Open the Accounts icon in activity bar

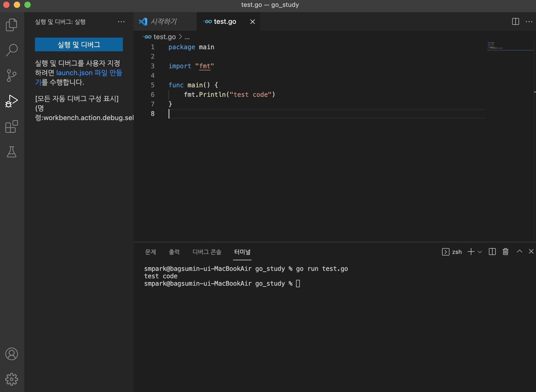click(x=12, y=354)
